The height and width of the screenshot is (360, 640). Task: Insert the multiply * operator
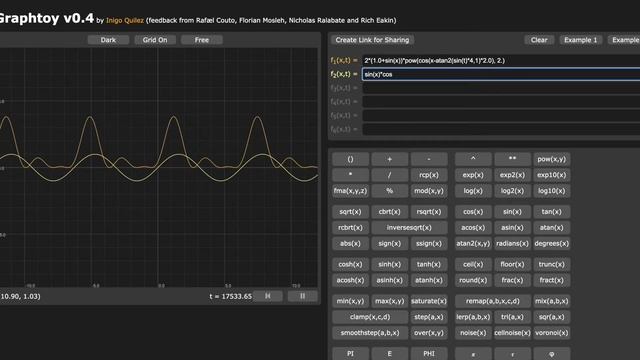tap(350, 175)
